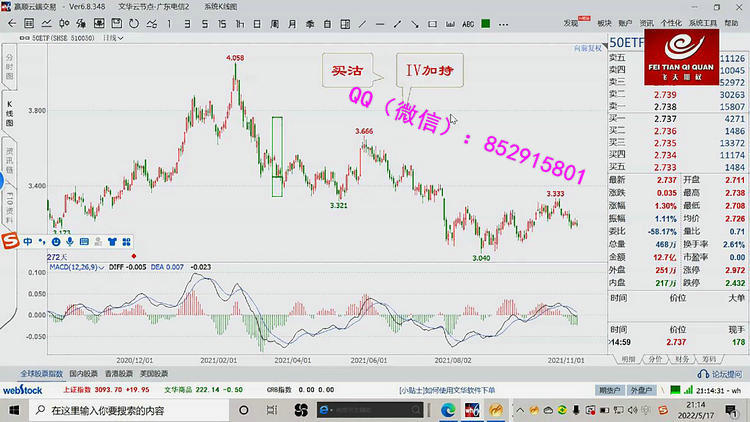750x422 pixels.
Task: Toggle Sogou Chinese/English input mode
Action: tap(27, 242)
